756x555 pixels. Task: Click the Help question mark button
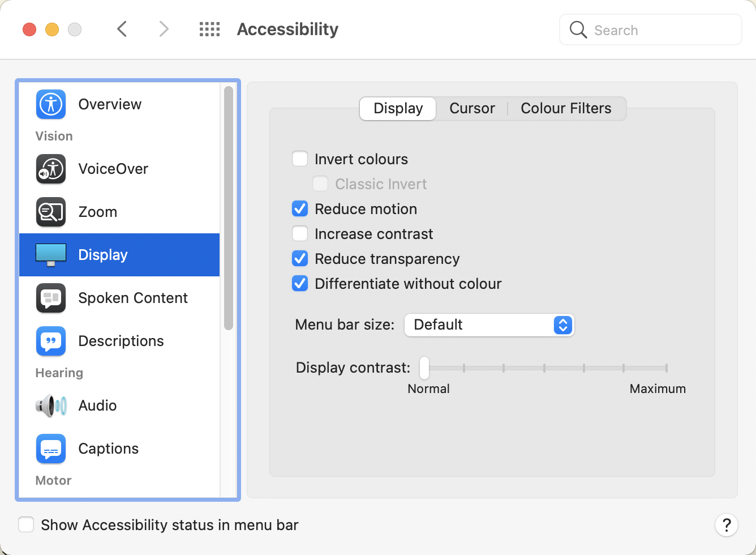[x=726, y=525]
